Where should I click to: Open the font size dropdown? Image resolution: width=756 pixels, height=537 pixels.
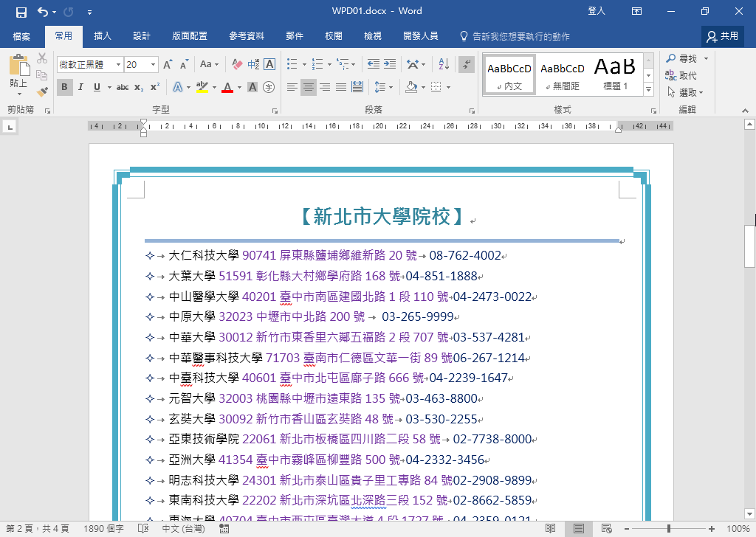click(153, 64)
